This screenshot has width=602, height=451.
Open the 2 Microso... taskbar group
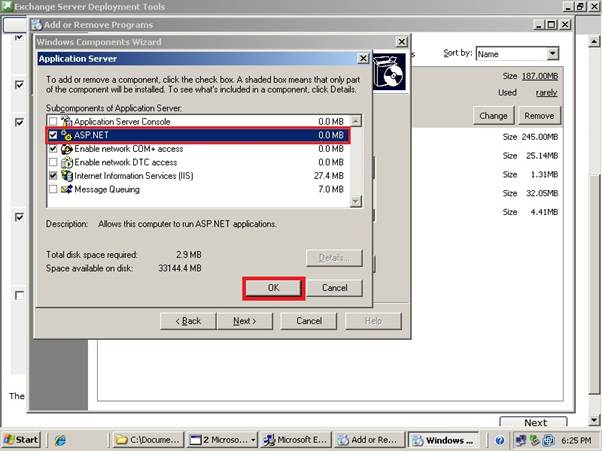point(223,440)
